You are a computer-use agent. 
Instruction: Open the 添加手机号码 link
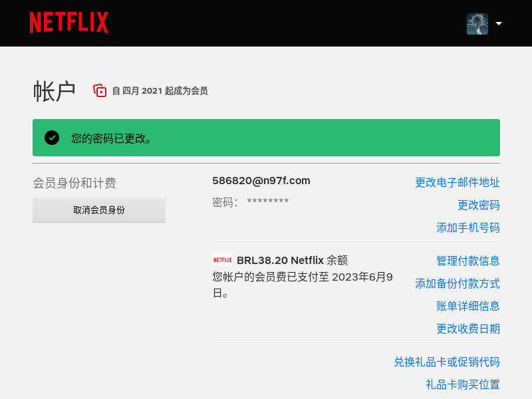point(468,227)
